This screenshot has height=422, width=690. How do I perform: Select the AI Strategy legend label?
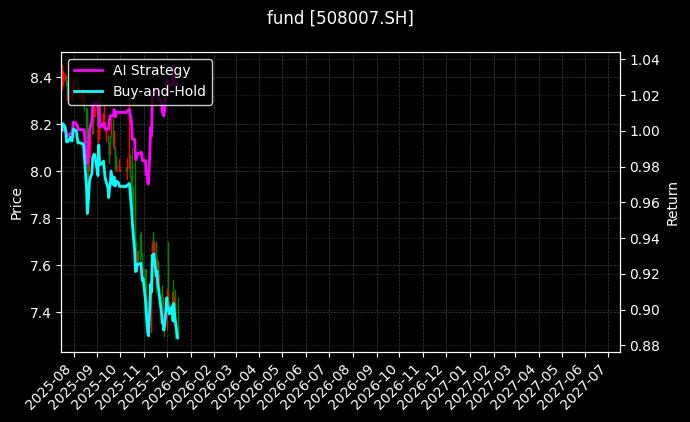tap(151, 71)
